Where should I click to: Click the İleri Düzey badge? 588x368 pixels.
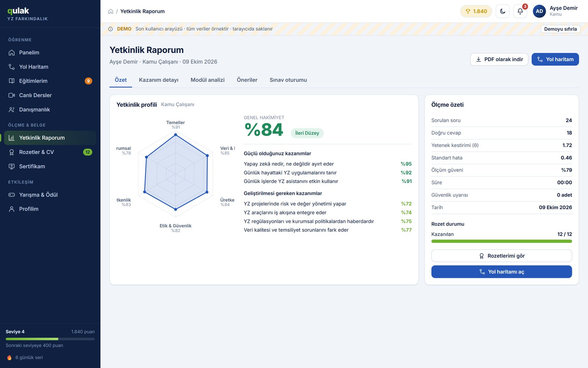point(307,133)
